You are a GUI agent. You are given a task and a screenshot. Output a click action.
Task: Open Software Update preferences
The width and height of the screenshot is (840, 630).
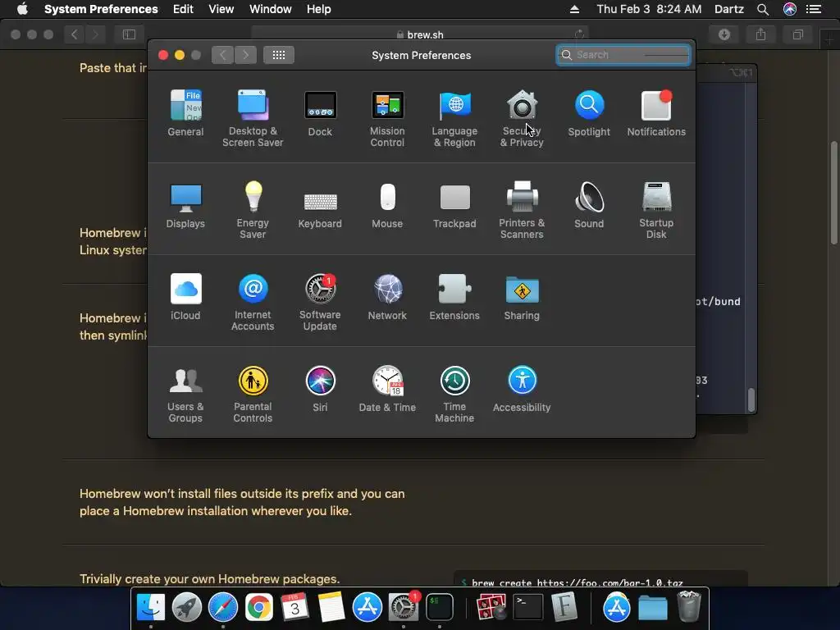[321, 302]
